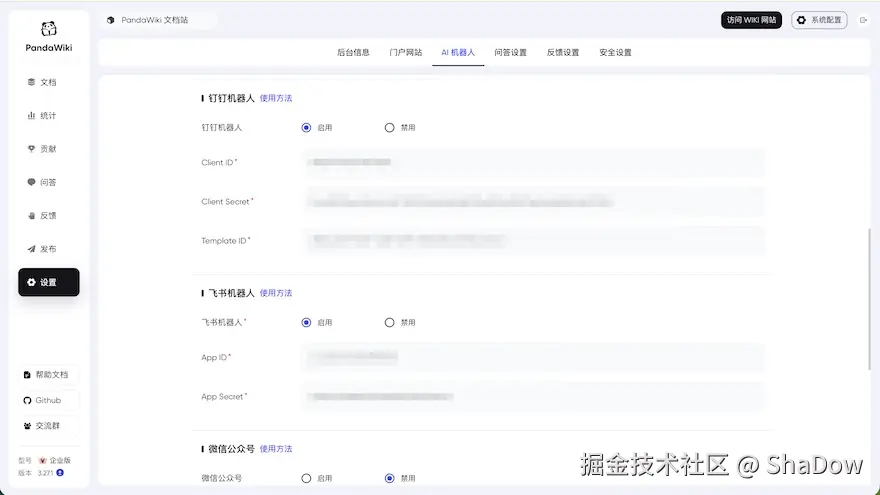This screenshot has width=880, height=495.
Task: Open the Github link in sidebar
Action: pyautogui.click(x=49, y=400)
